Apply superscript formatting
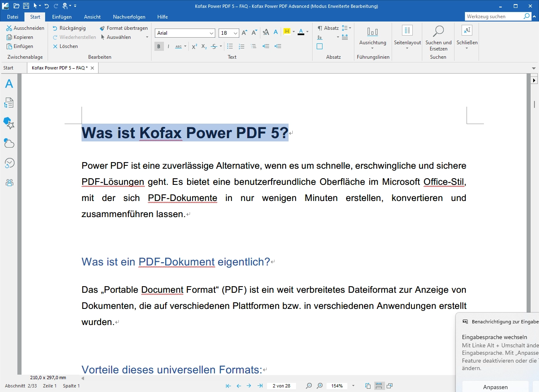Viewport: 539px width, 392px height. (x=194, y=46)
